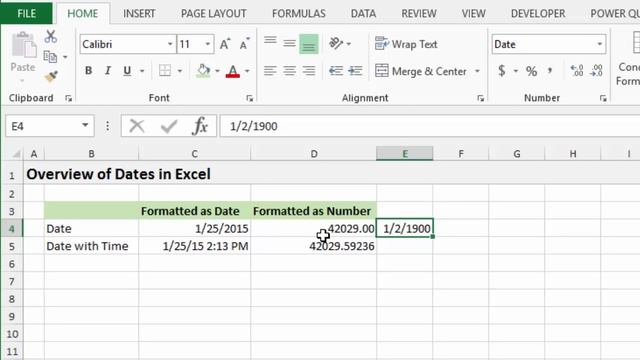This screenshot has height=360, width=640.
Task: Switch to the REVIEW tab
Action: [419, 13]
